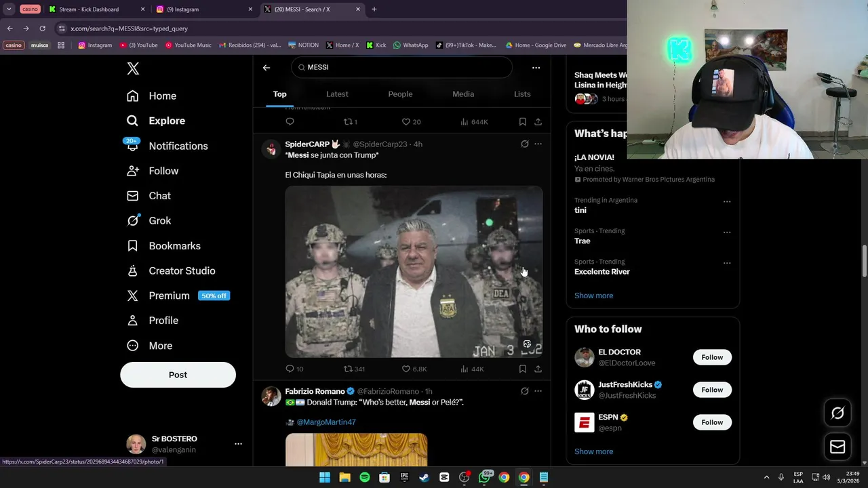This screenshot has width=868, height=488.
Task: Open Creator Studio in the sidebar
Action: (171, 270)
